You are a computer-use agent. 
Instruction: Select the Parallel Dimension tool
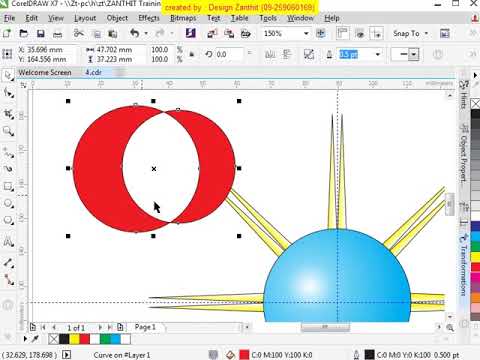click(x=8, y=263)
